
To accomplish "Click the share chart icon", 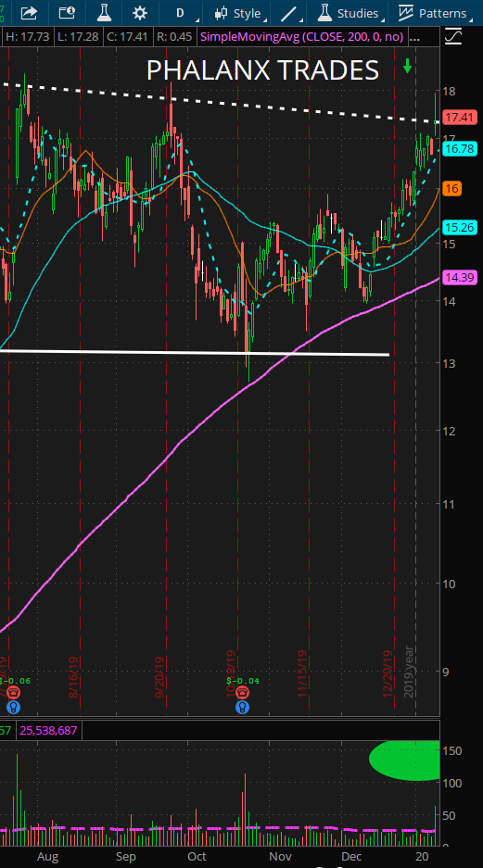I will [30, 13].
